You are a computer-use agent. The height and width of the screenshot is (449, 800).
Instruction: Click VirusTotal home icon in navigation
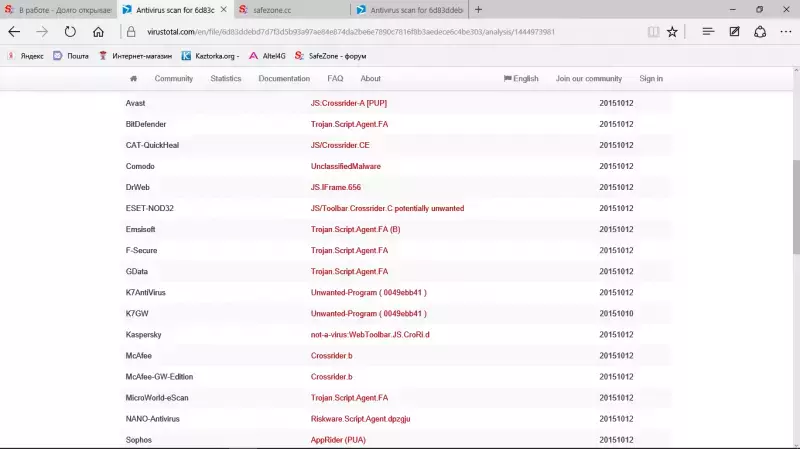[133, 79]
